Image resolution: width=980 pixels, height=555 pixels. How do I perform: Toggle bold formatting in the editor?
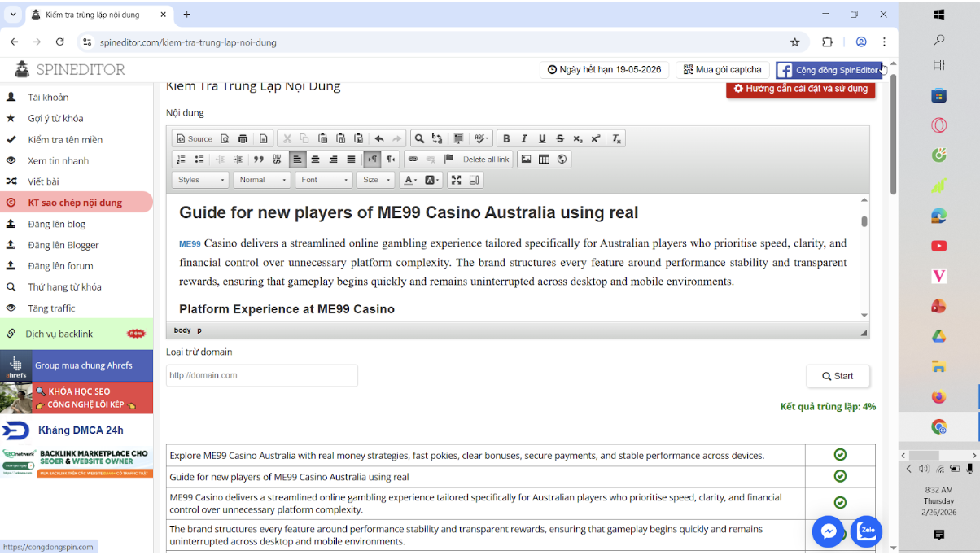[505, 138]
